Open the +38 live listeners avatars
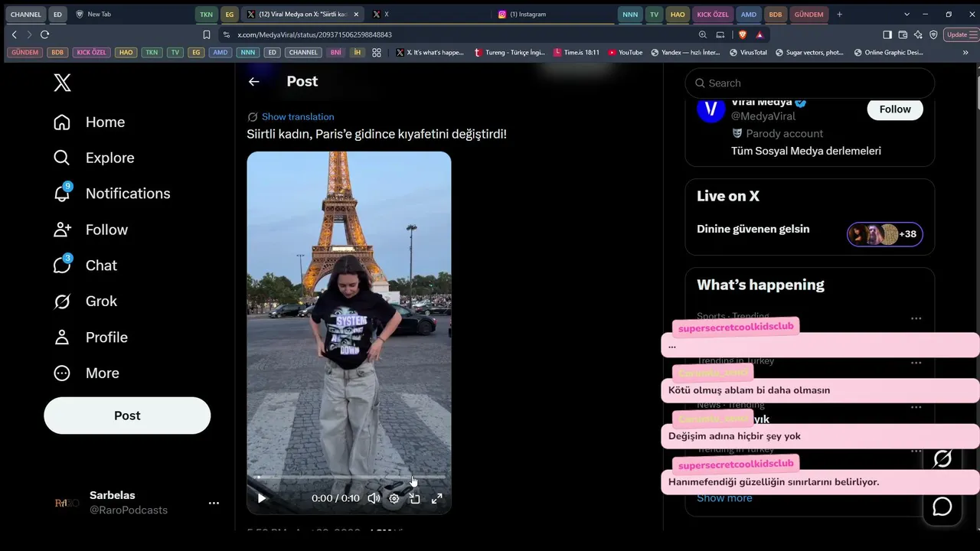 pos(885,234)
